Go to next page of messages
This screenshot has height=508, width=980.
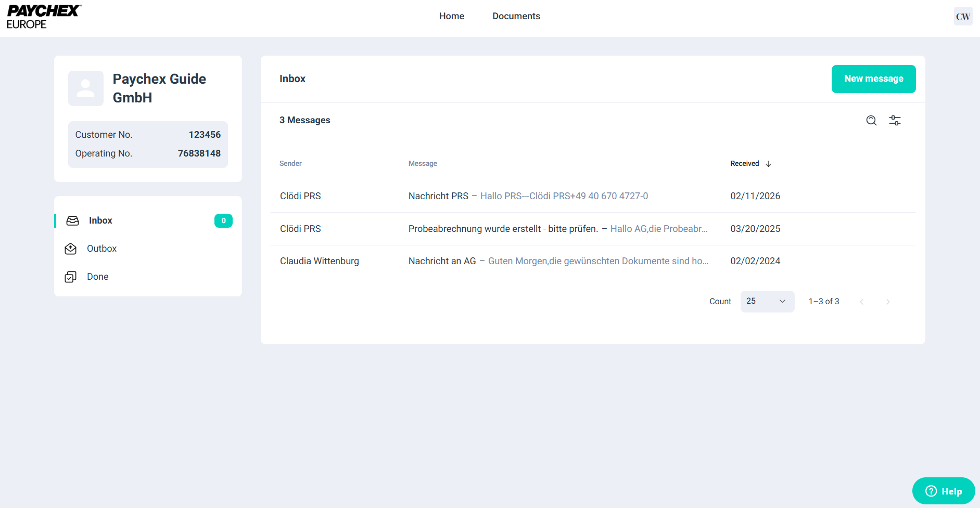click(888, 302)
